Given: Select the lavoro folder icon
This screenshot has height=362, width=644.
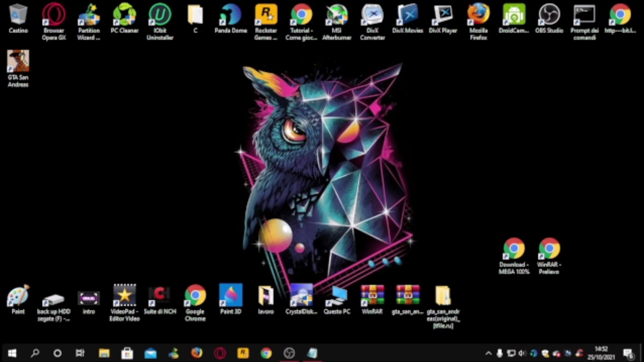Looking at the screenshot, I should [266, 300].
